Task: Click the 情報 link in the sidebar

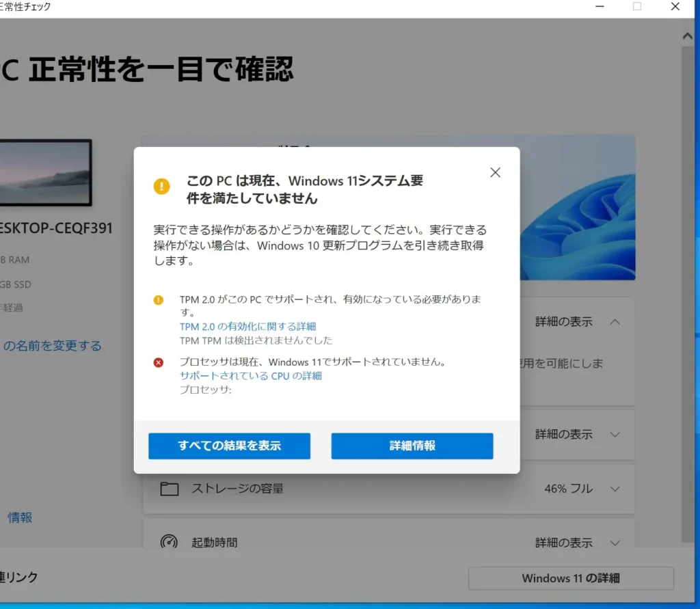Action: (x=21, y=517)
